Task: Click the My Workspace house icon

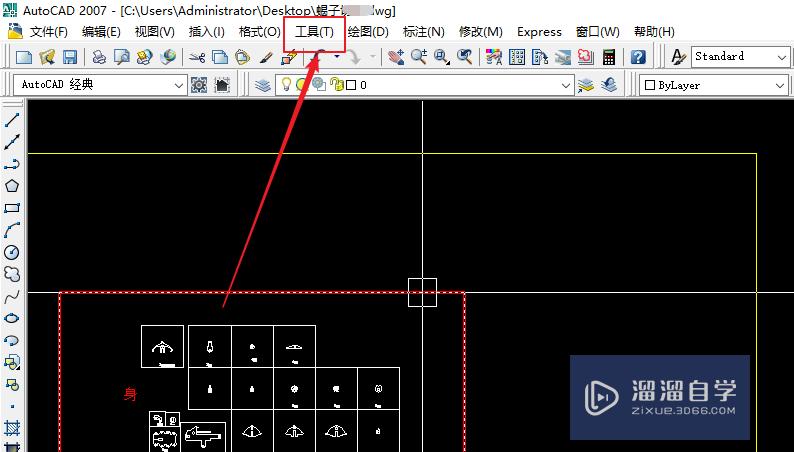Action: [x=222, y=85]
